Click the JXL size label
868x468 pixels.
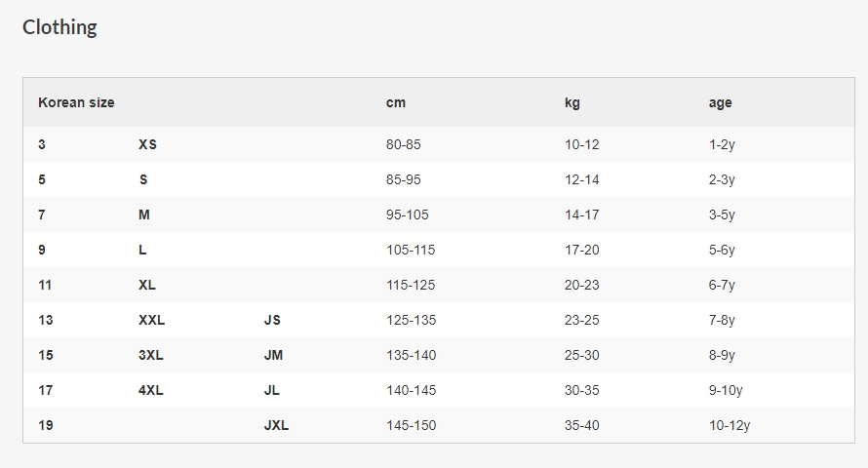(276, 425)
